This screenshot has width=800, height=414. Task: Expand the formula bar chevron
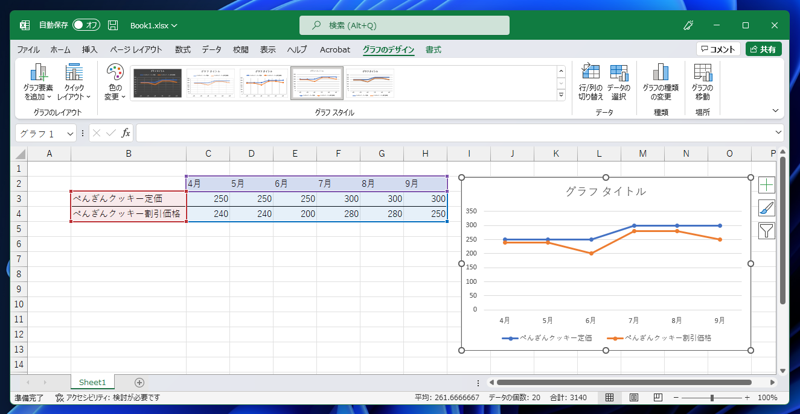pos(778,133)
